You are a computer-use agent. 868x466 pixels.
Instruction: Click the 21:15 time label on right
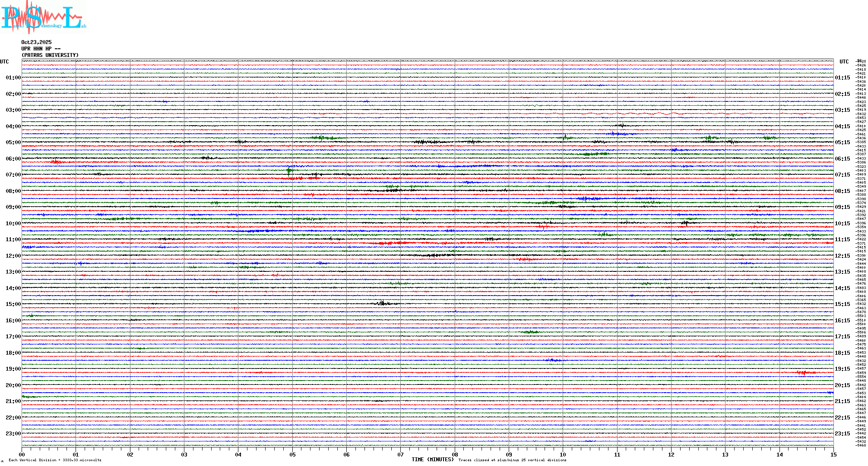(x=842, y=401)
